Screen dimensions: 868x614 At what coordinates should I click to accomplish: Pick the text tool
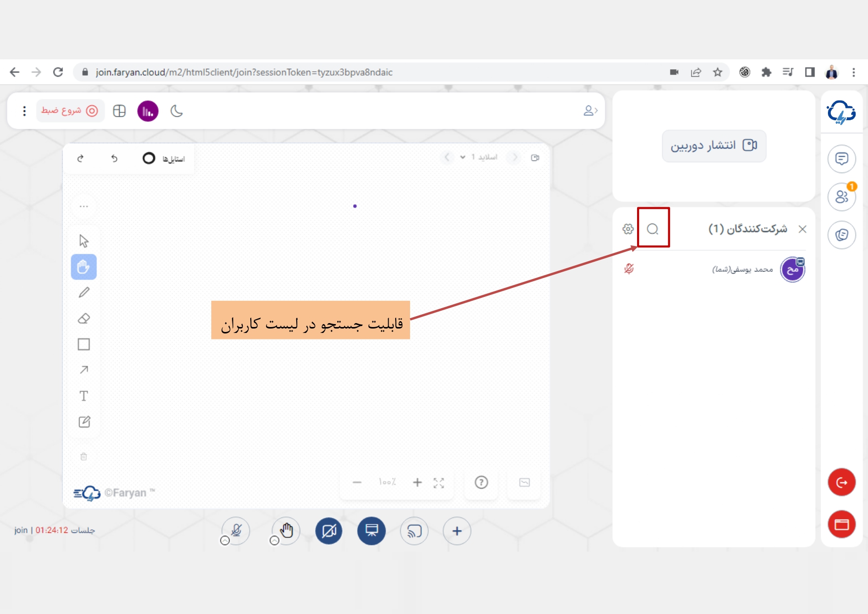point(84,396)
